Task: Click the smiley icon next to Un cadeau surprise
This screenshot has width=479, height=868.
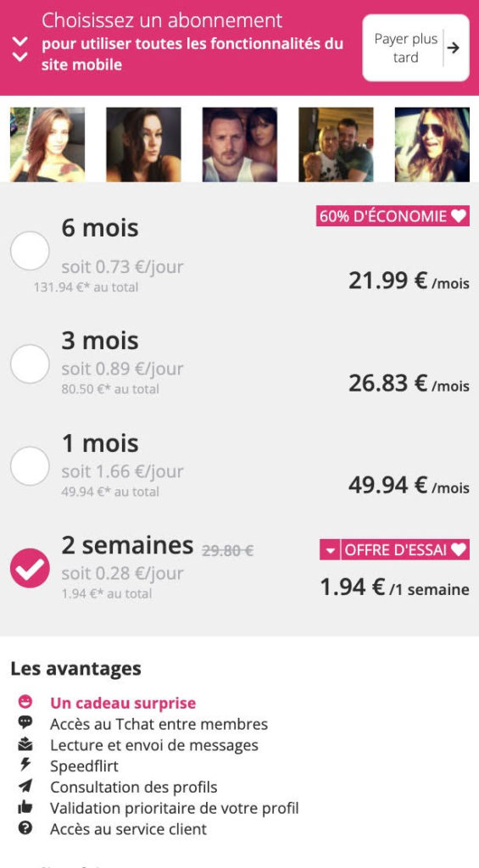Action: [25, 702]
